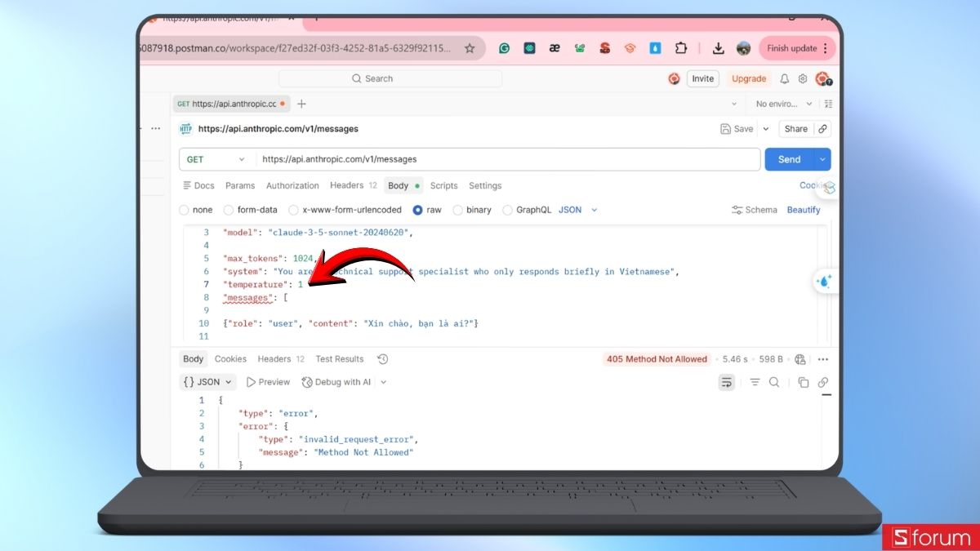Click the Upgrade button
This screenshot has height=551, width=980.
coord(749,79)
